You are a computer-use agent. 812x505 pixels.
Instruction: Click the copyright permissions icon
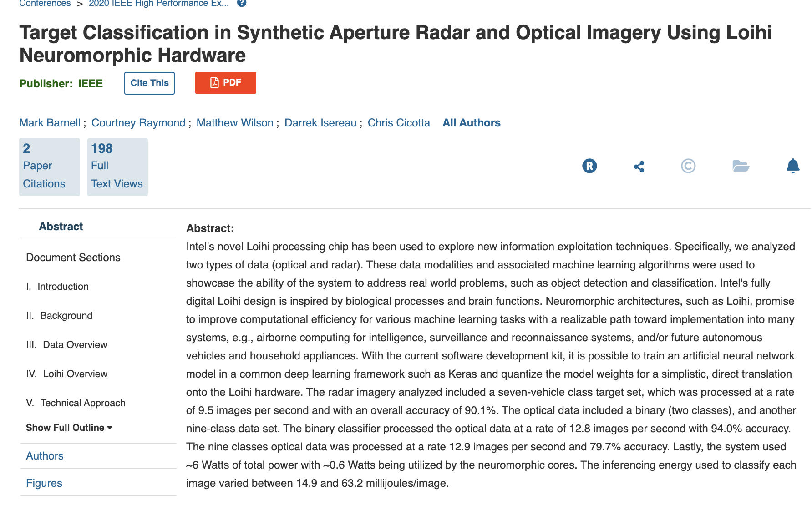[688, 166]
